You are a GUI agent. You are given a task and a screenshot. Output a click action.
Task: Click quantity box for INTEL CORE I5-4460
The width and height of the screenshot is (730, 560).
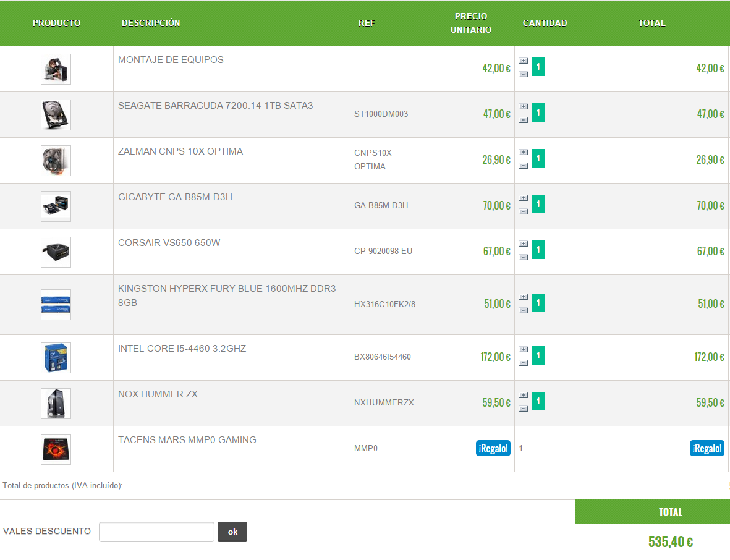(x=538, y=355)
